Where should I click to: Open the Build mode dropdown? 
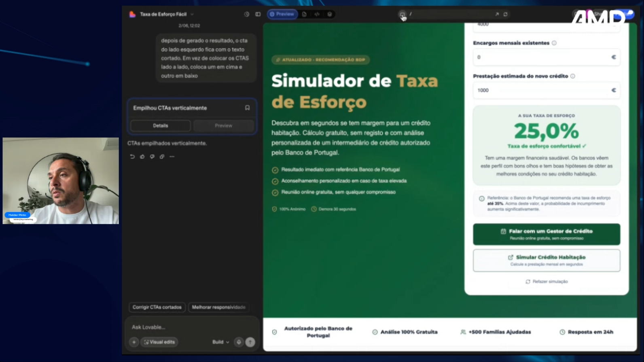221,342
